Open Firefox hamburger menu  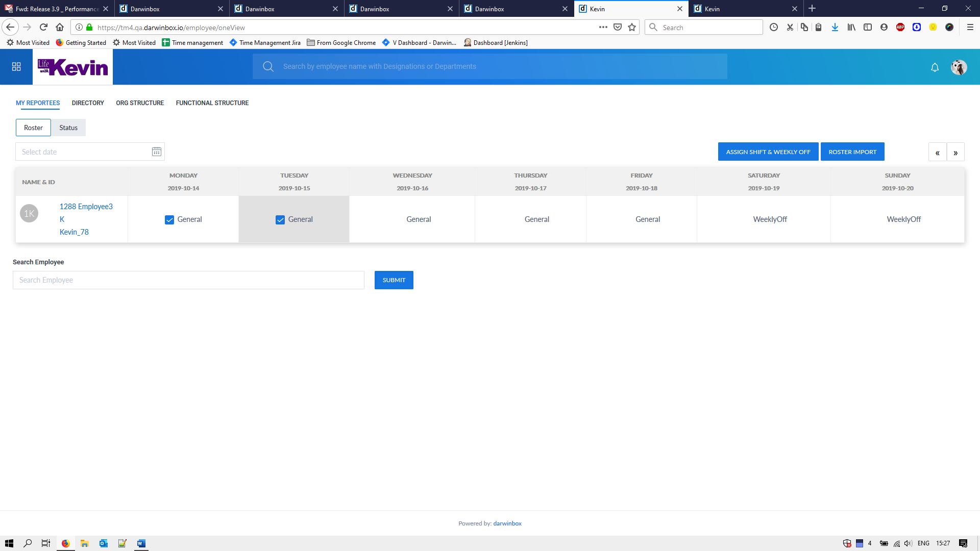tap(970, 28)
